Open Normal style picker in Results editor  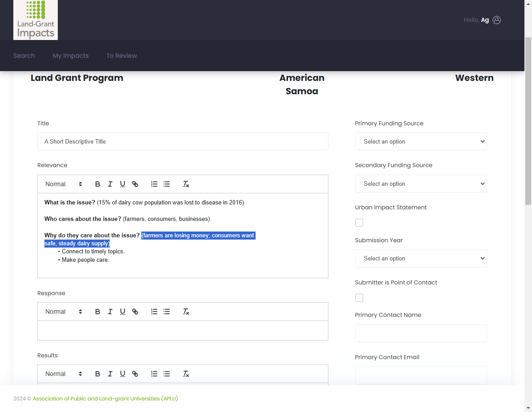pos(64,374)
